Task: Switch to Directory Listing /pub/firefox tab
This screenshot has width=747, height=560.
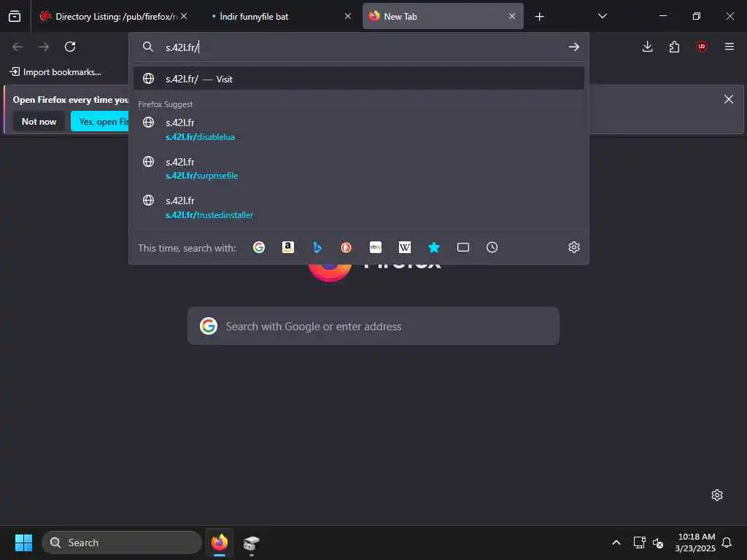Action: click(113, 17)
